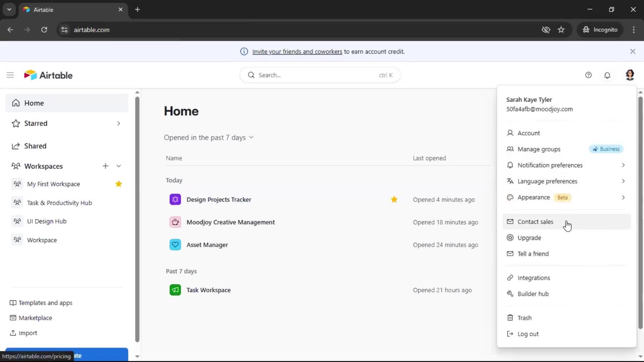Open the help question mark icon

588,75
